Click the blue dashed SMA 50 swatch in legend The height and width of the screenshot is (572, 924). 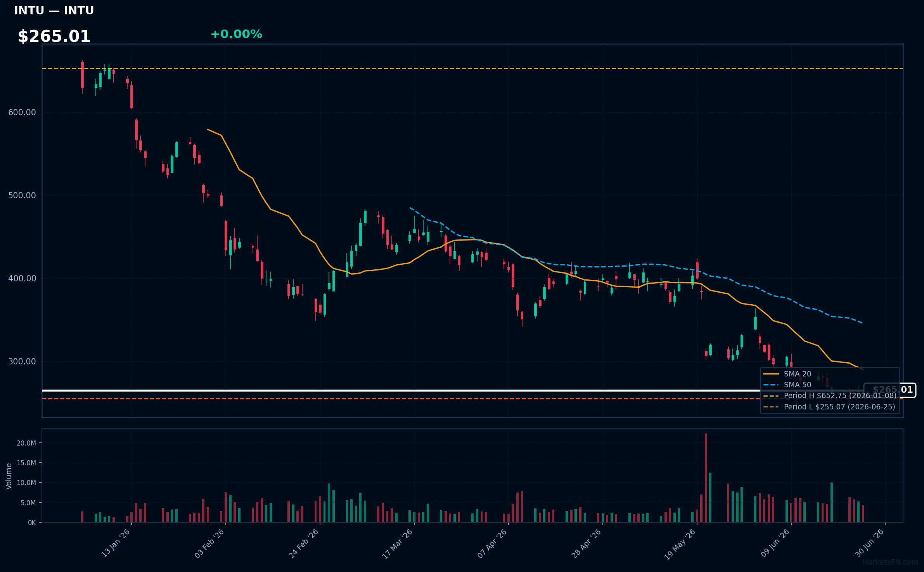(x=771, y=385)
